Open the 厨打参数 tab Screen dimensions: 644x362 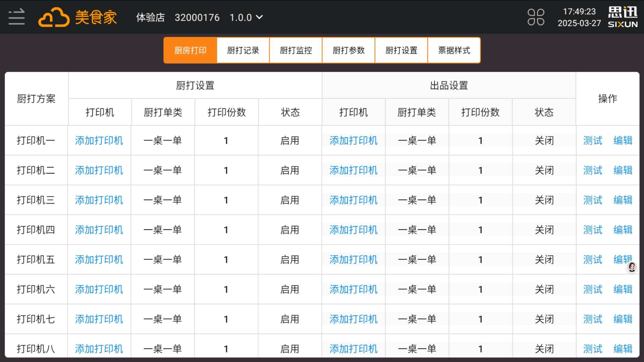coord(348,50)
